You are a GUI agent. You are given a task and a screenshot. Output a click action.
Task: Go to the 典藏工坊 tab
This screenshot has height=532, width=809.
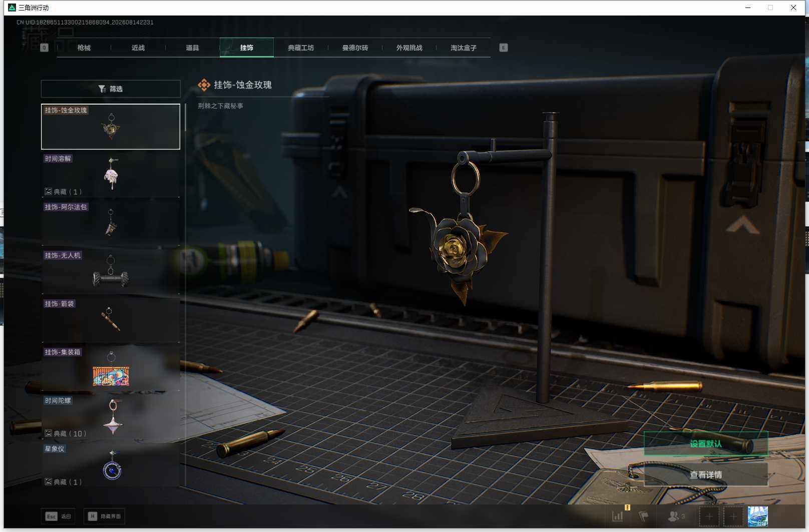[x=301, y=48]
